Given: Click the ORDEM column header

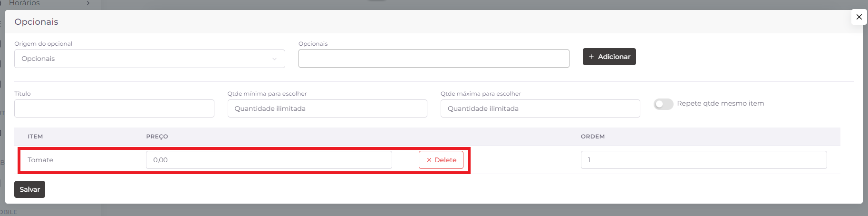Looking at the screenshot, I should [592, 137].
